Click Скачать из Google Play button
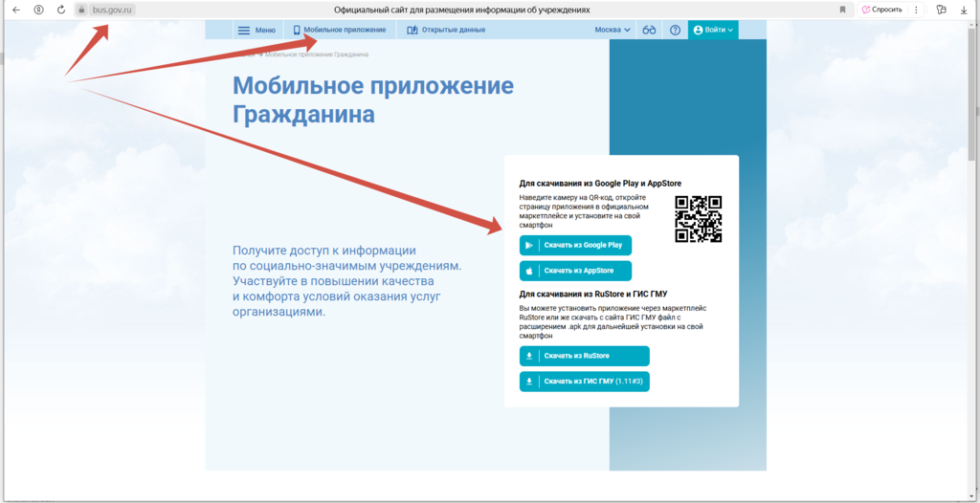This screenshot has height=503, width=980. pyautogui.click(x=575, y=246)
